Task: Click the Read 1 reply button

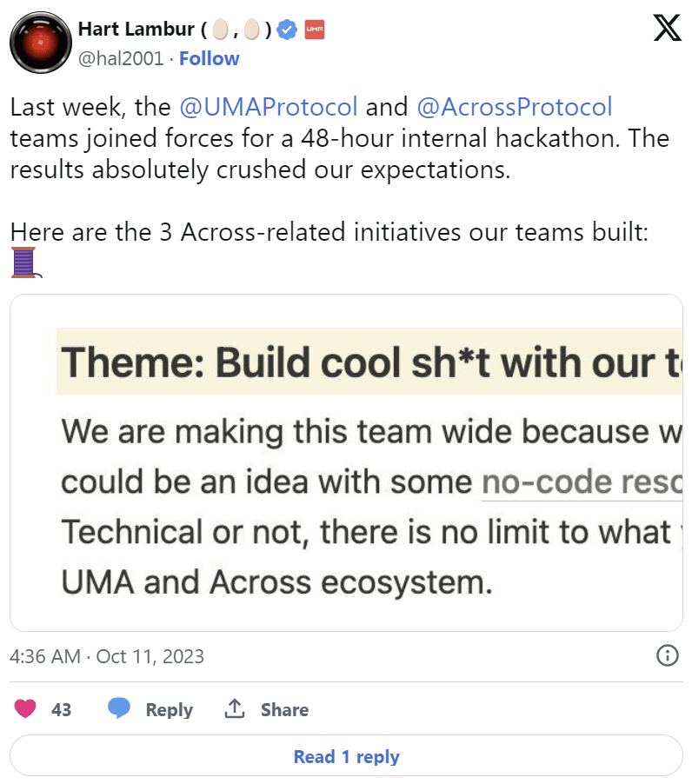Action: pos(346,756)
